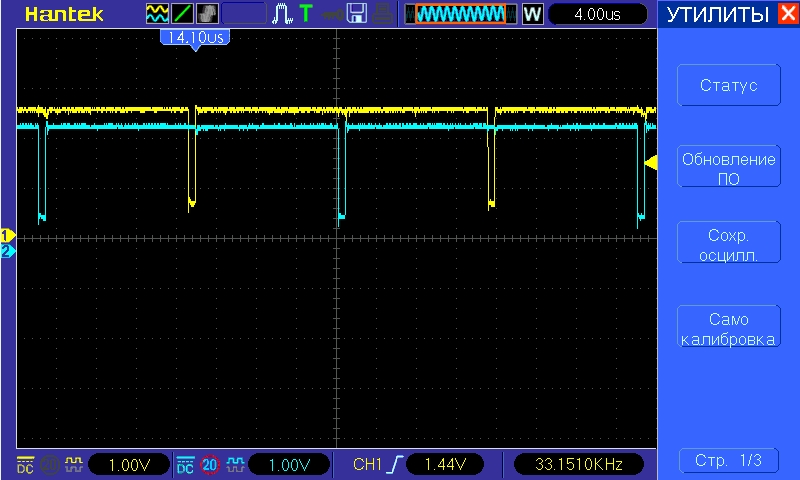
Task: Click the 4.00us timebase readout
Action: [x=598, y=14]
